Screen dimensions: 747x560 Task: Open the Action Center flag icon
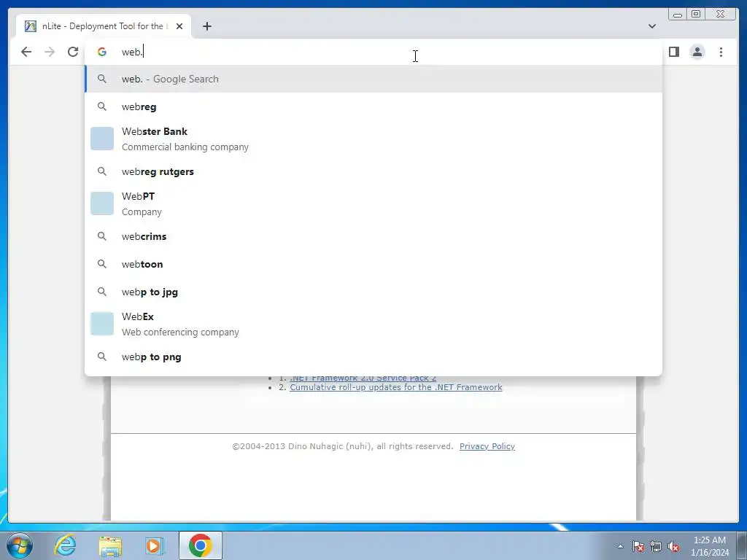[638, 546]
